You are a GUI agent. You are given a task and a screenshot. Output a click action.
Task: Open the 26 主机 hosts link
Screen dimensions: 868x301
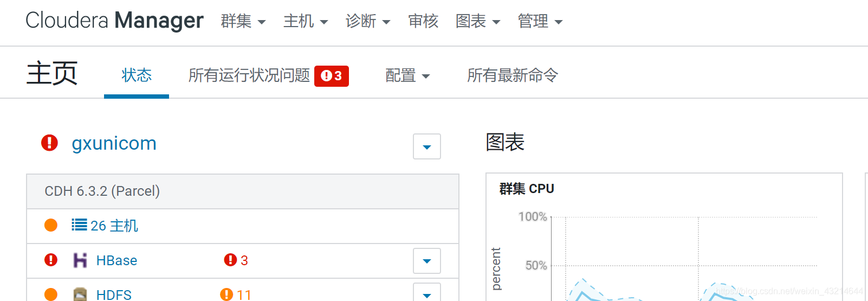tap(114, 226)
